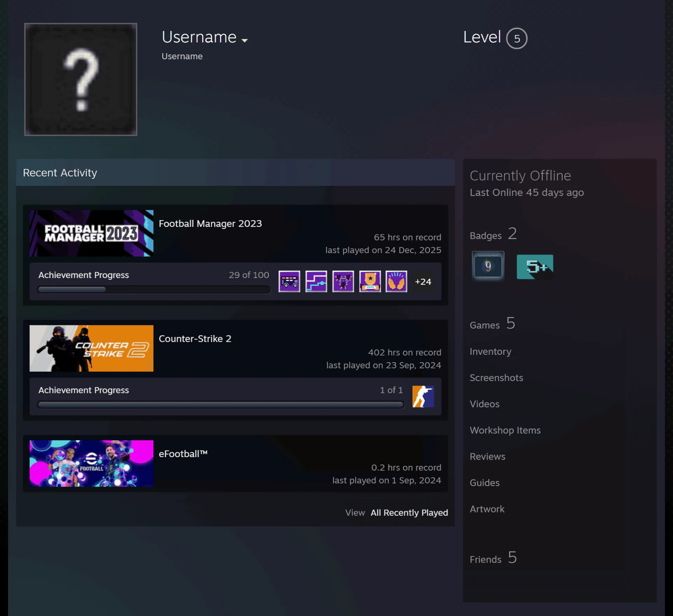Click the Counter-Strike 2 title link
Screen dimensions: 673x616
pos(195,339)
